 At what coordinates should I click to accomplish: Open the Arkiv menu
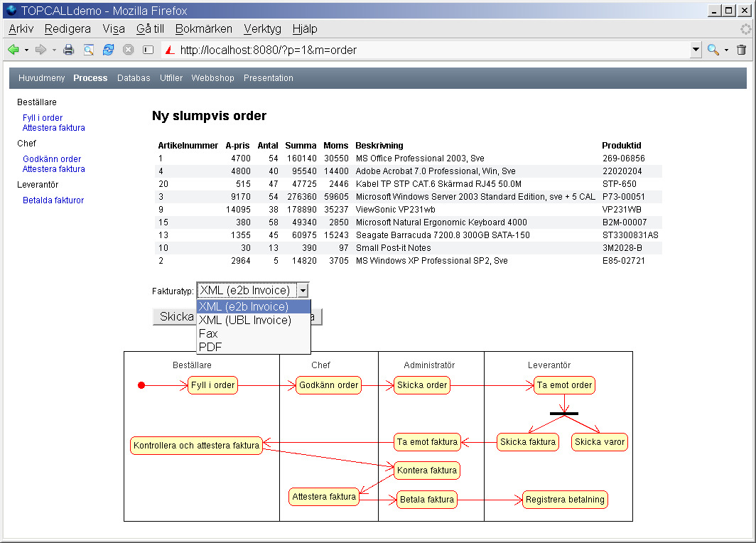coord(21,29)
